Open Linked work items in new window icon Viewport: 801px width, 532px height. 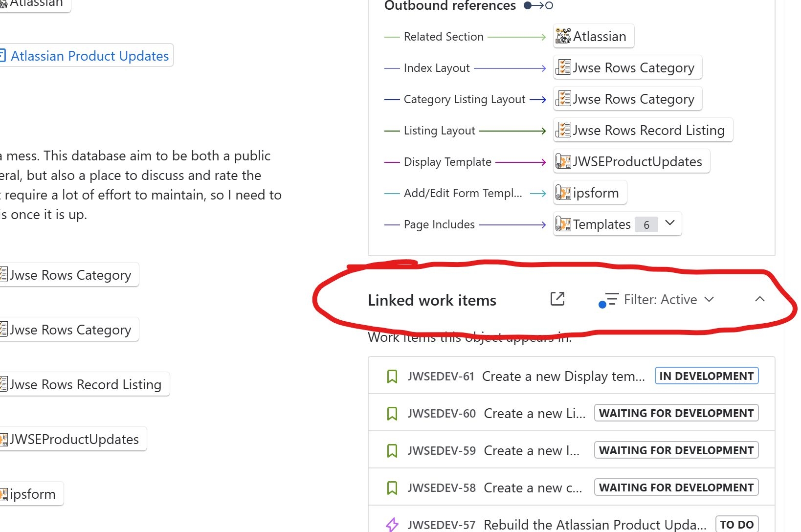557,299
